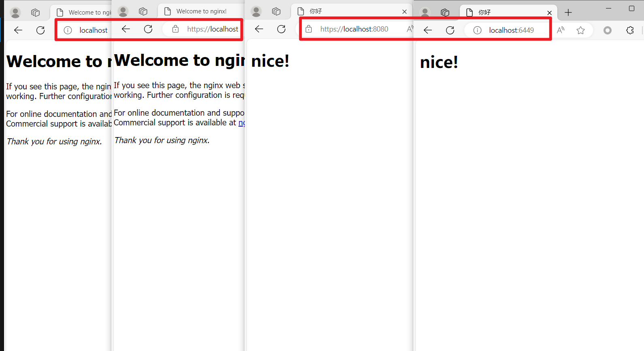Click address bar showing https://localhost:8080
This screenshot has height=351, width=644.
[x=355, y=29]
